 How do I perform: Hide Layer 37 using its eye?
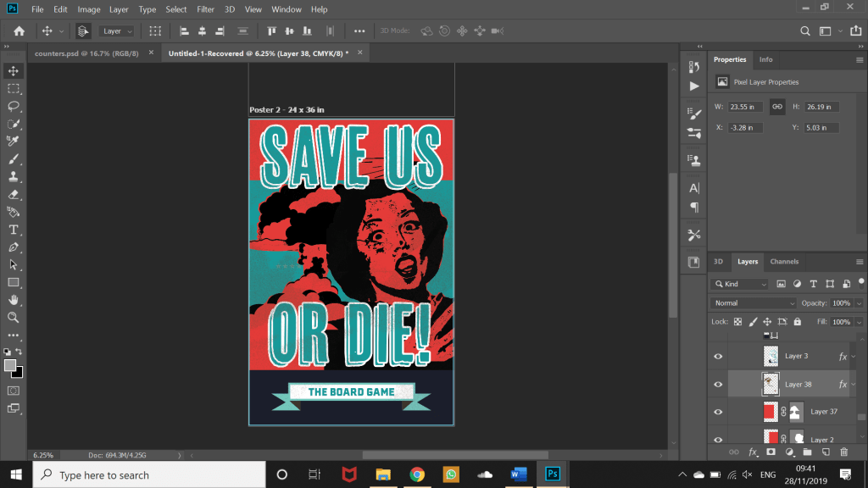click(x=718, y=412)
